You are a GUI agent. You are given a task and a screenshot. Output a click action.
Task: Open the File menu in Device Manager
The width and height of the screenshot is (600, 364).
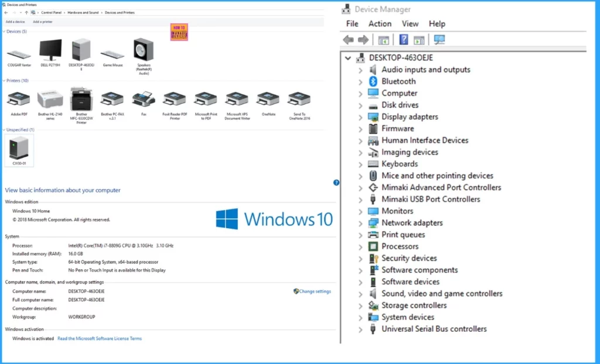352,24
